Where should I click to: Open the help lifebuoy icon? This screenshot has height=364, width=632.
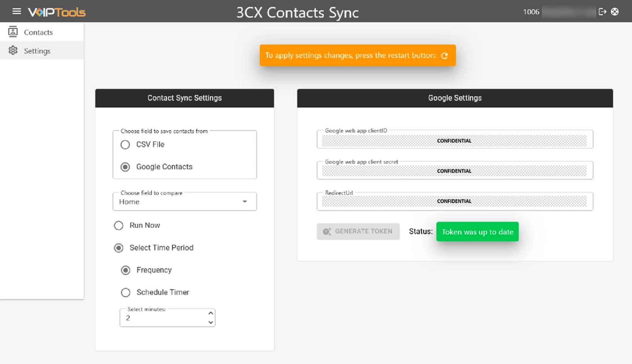click(x=615, y=12)
